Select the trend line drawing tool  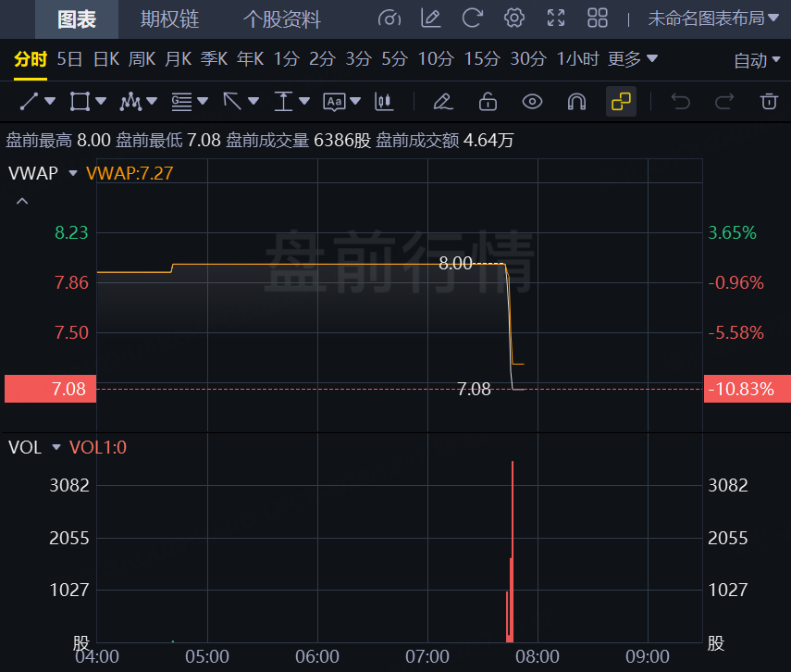[28, 102]
